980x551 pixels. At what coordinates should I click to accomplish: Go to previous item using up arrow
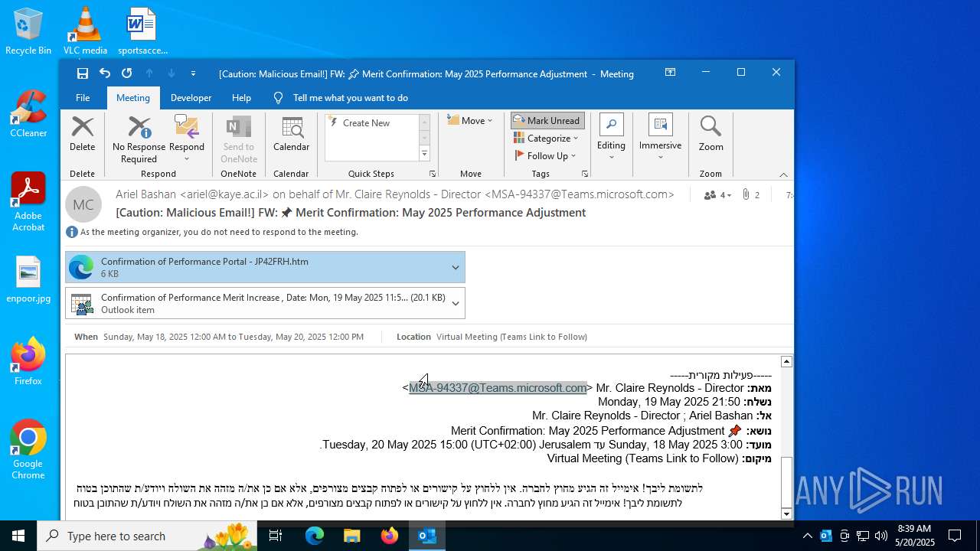tap(149, 73)
